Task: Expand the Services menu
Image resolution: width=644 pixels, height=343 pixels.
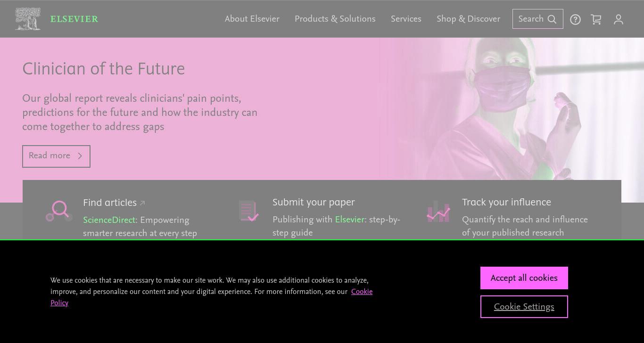Action: [406, 19]
